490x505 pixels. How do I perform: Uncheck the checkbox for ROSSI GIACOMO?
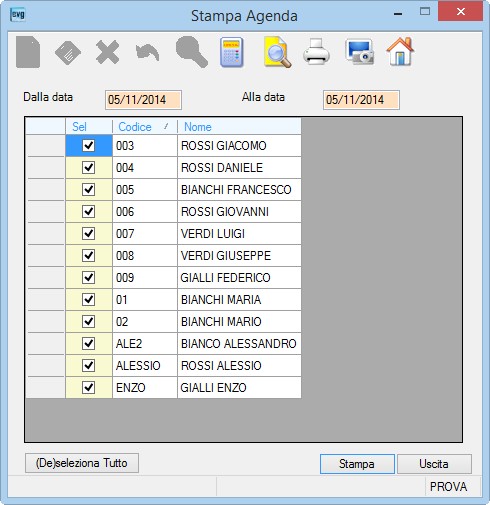(x=89, y=146)
